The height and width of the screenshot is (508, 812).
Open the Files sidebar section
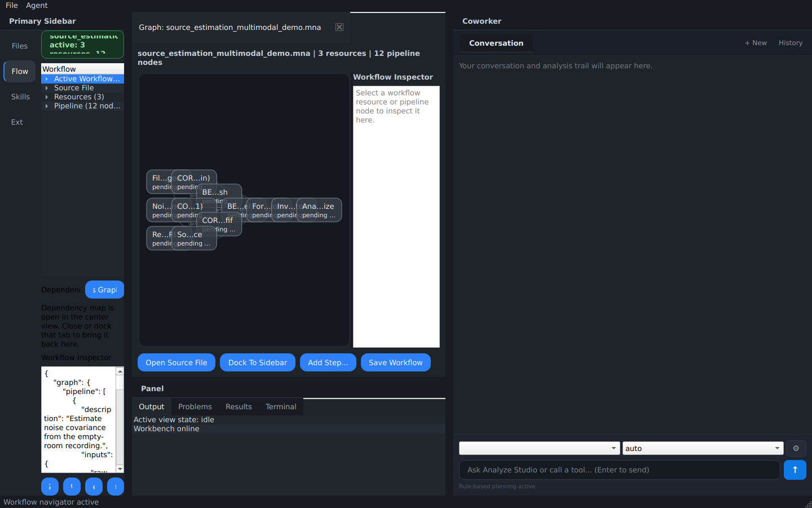coord(20,46)
